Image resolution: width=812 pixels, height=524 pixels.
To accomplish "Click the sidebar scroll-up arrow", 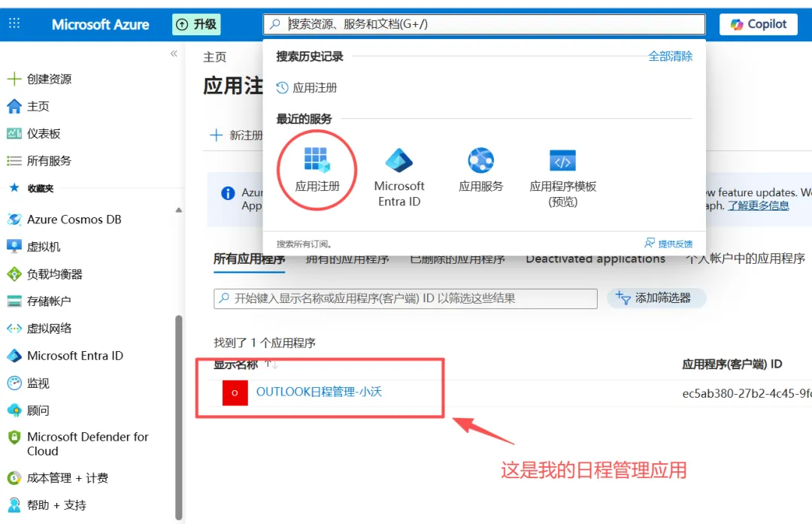I will click(179, 211).
